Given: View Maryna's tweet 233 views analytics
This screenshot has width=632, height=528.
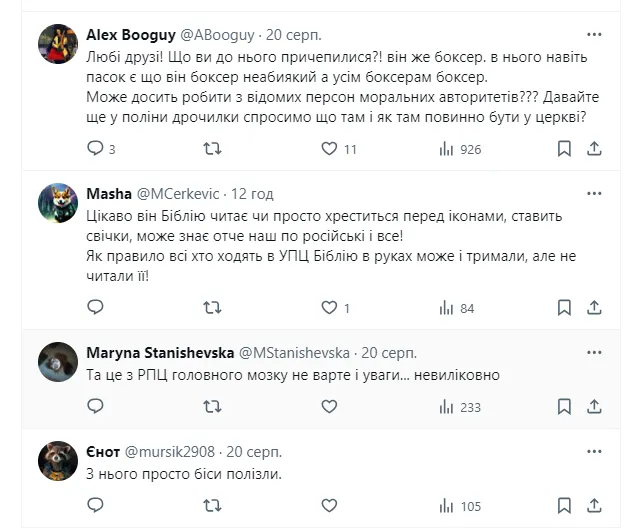Looking at the screenshot, I should click(447, 406).
